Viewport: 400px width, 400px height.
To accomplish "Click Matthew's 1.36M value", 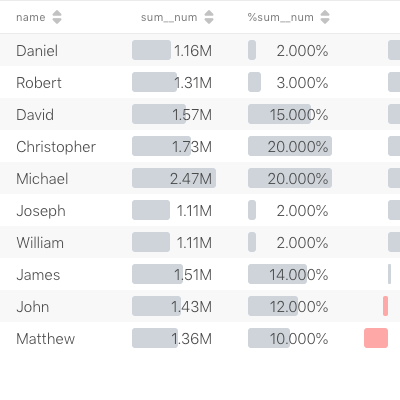I will coord(192,339).
